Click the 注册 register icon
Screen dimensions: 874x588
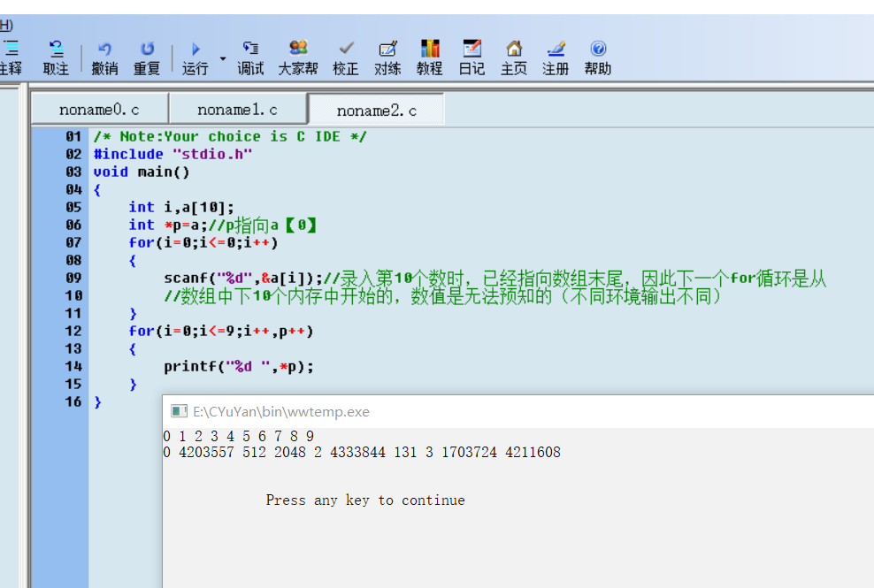[x=556, y=57]
